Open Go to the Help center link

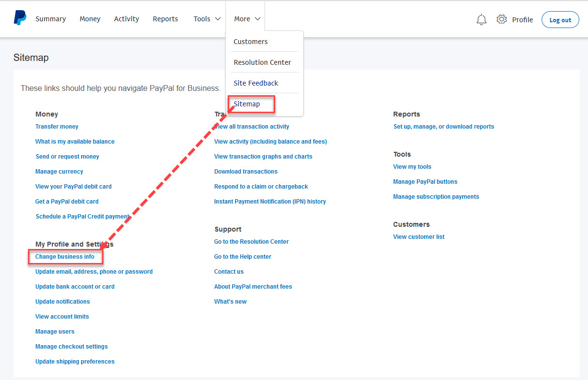[x=243, y=257]
